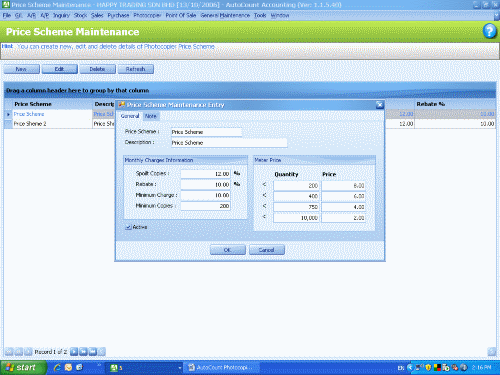Image resolution: width=500 pixels, height=375 pixels.
Task: Open the blue Help question mark icon
Action: click(489, 31)
